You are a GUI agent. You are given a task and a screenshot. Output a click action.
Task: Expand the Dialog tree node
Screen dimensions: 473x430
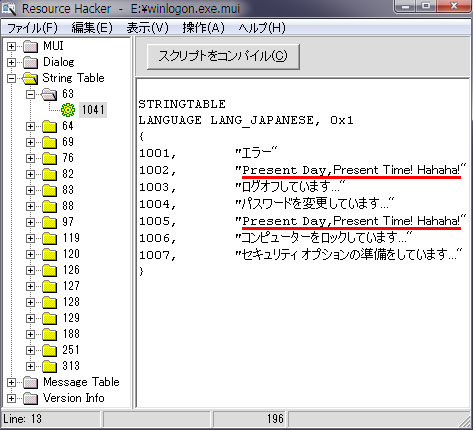pyautogui.click(x=11, y=62)
